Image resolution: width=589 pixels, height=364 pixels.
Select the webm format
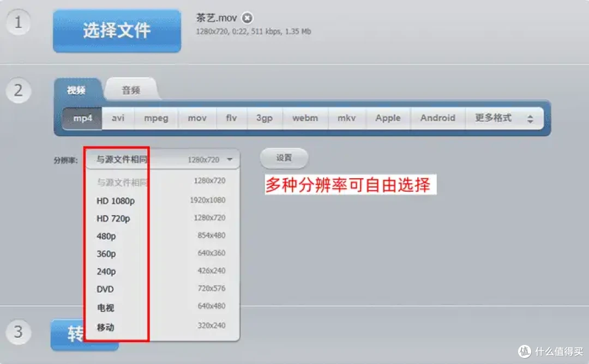[305, 118]
